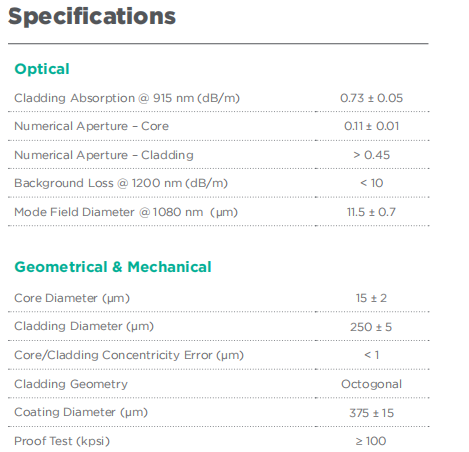
Task: Click the 0.11 ± 0.01 value
Action: click(x=371, y=126)
